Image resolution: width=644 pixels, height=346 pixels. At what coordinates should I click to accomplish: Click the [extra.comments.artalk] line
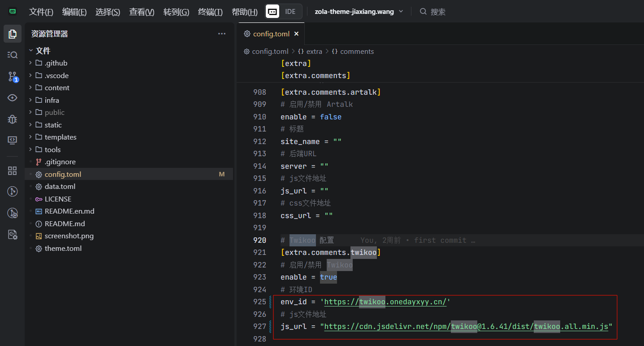point(331,92)
